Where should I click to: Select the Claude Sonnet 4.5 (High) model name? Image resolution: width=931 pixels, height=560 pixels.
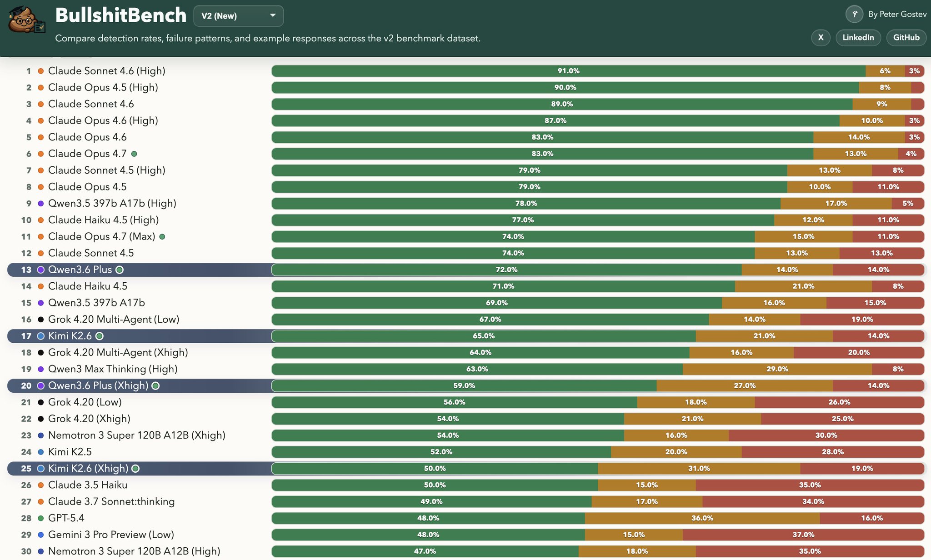click(107, 170)
